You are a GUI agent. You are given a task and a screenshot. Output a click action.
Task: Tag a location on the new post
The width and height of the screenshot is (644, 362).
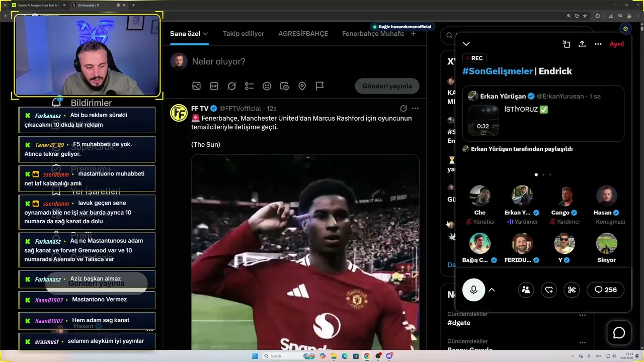pos(302,86)
